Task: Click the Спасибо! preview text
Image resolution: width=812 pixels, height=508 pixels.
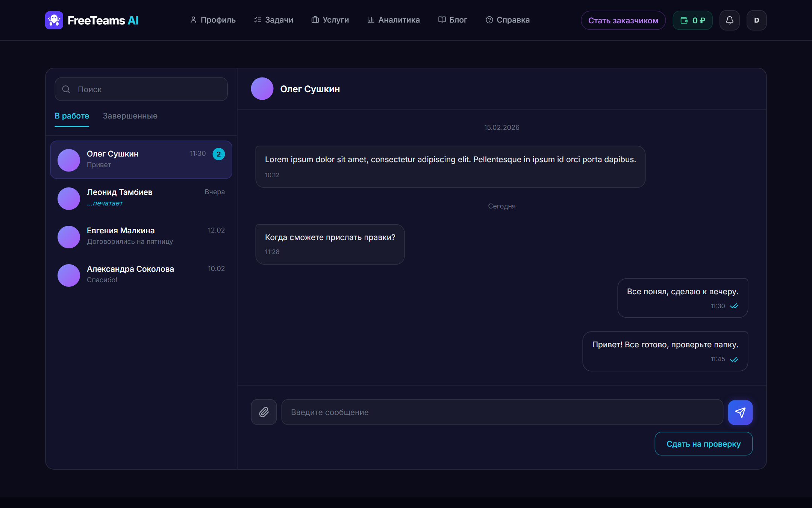Action: pyautogui.click(x=102, y=280)
